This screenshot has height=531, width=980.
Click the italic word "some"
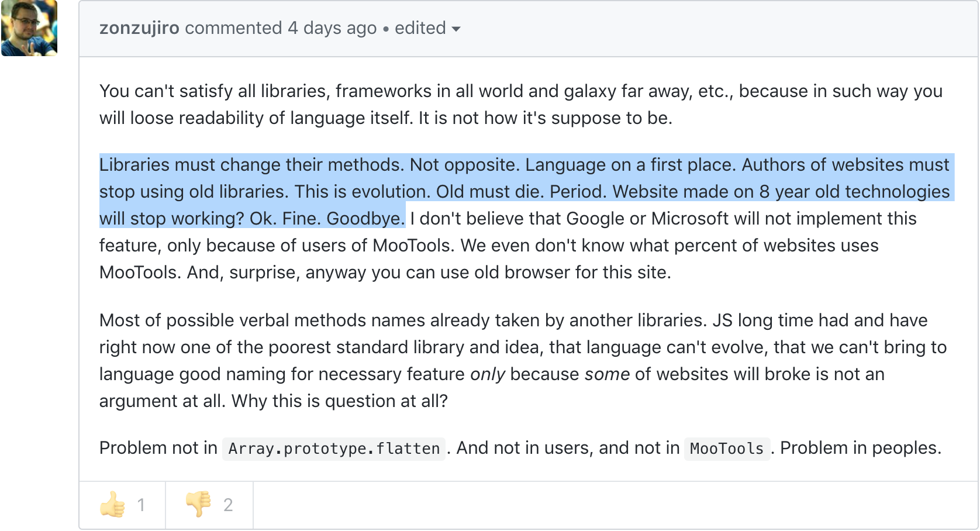(607, 374)
